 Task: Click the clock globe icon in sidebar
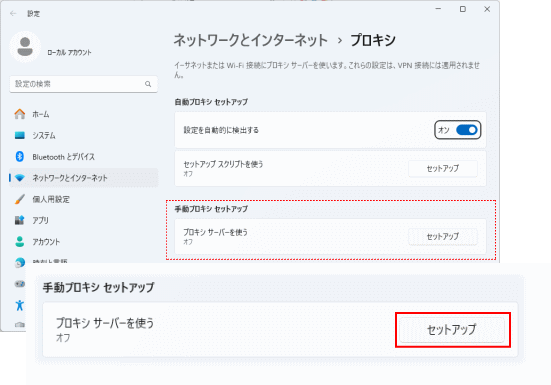[x=20, y=262]
